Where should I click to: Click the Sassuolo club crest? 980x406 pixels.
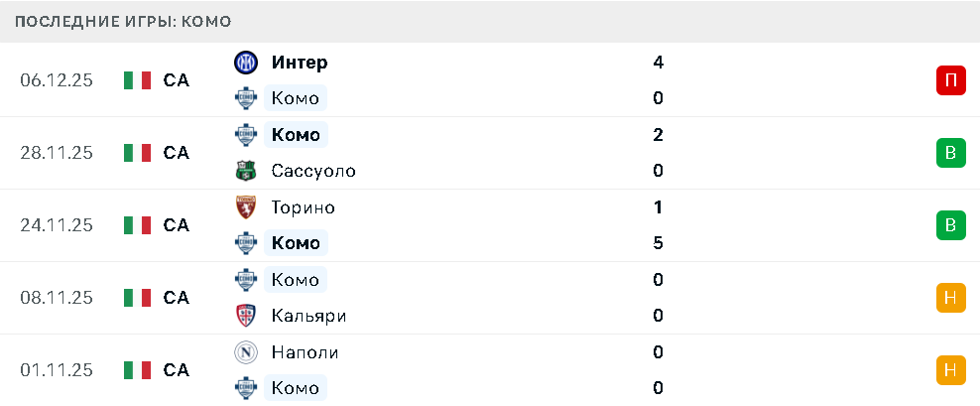click(245, 171)
